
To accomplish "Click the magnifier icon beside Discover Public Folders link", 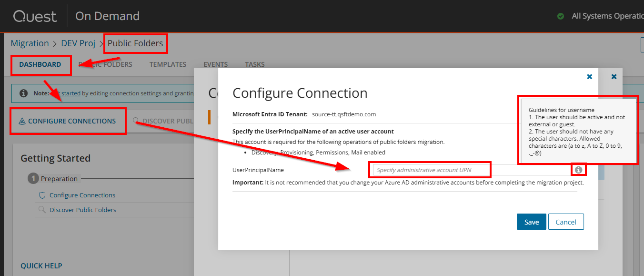I will (42, 210).
